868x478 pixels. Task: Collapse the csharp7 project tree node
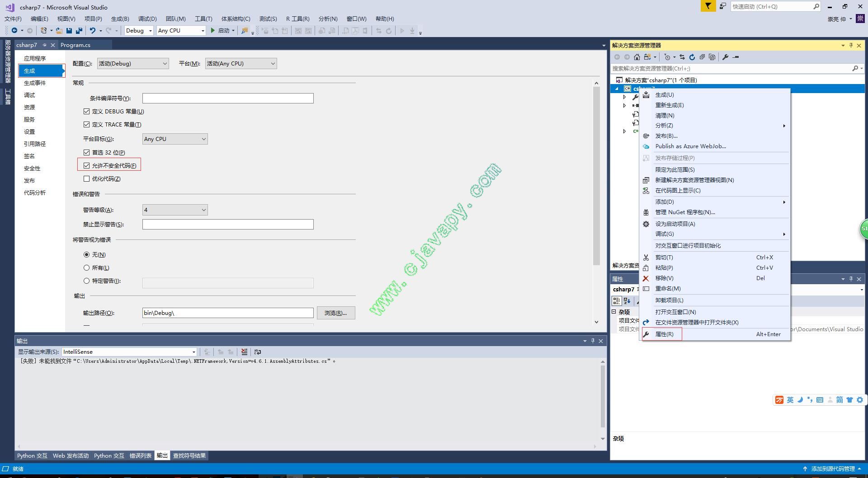click(617, 89)
